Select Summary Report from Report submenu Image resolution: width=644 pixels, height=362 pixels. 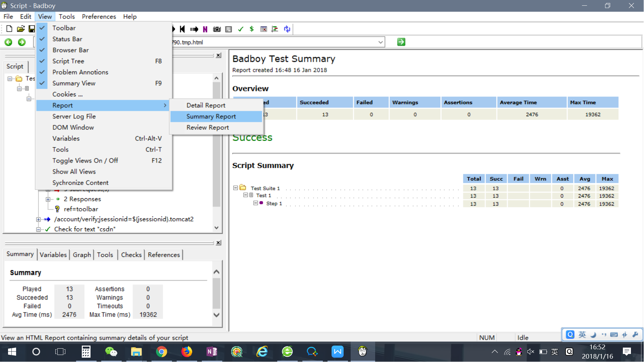point(212,116)
